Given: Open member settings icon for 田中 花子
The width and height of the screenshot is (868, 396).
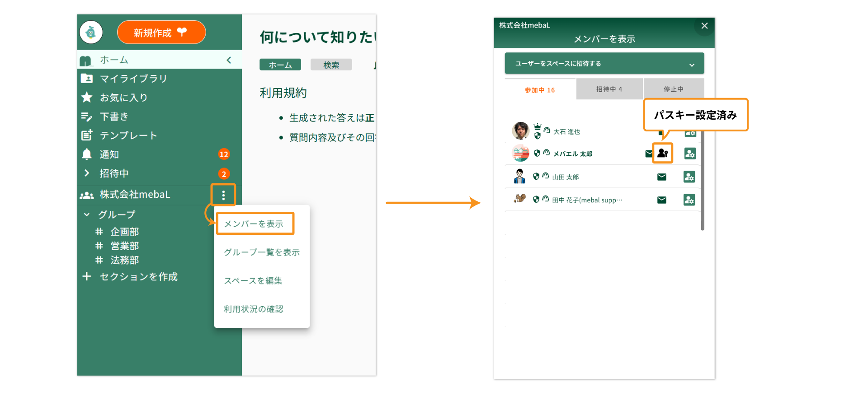Looking at the screenshot, I should point(689,200).
